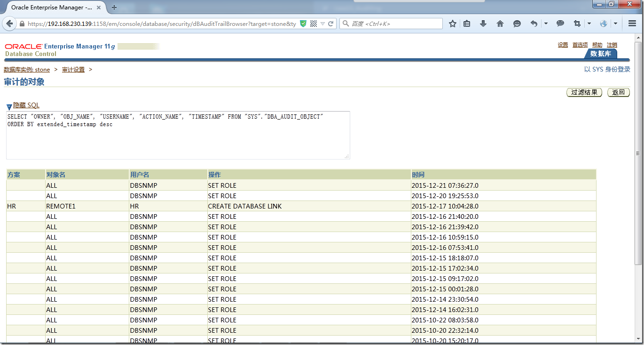644x345 pixels.
Task: Click the crop screenshot tool icon
Action: click(577, 24)
